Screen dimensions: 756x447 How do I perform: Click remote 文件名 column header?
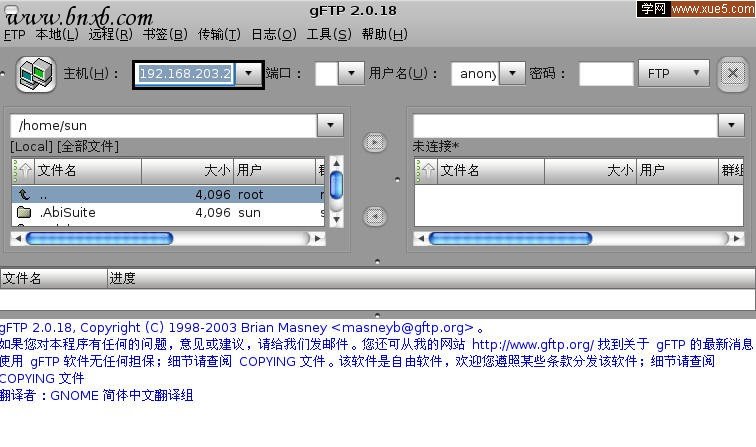pyautogui.click(x=491, y=170)
